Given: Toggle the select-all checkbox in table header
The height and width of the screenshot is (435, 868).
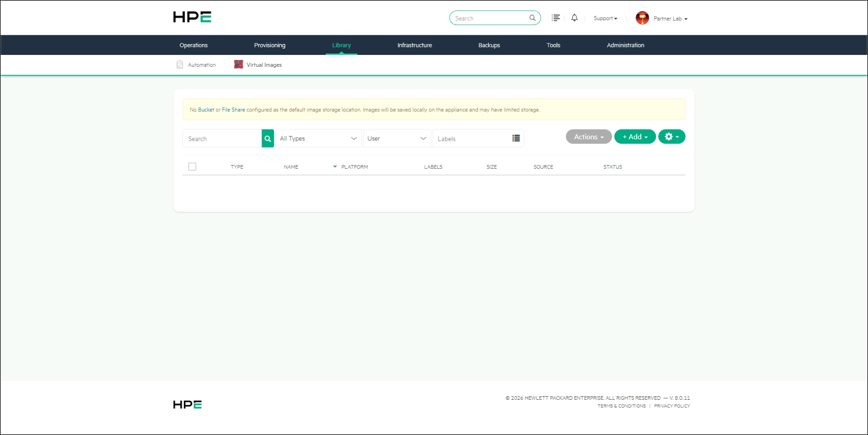Looking at the screenshot, I should [192, 167].
